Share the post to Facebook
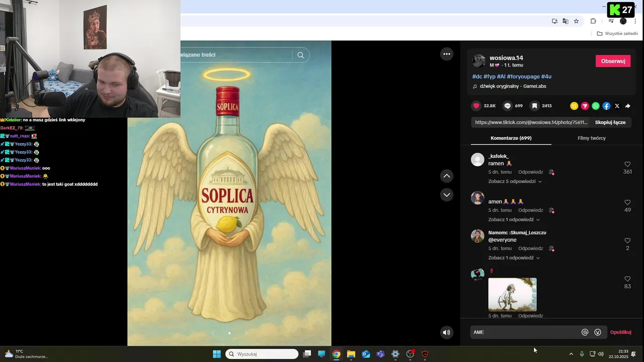The height and width of the screenshot is (362, 644). pos(606,106)
